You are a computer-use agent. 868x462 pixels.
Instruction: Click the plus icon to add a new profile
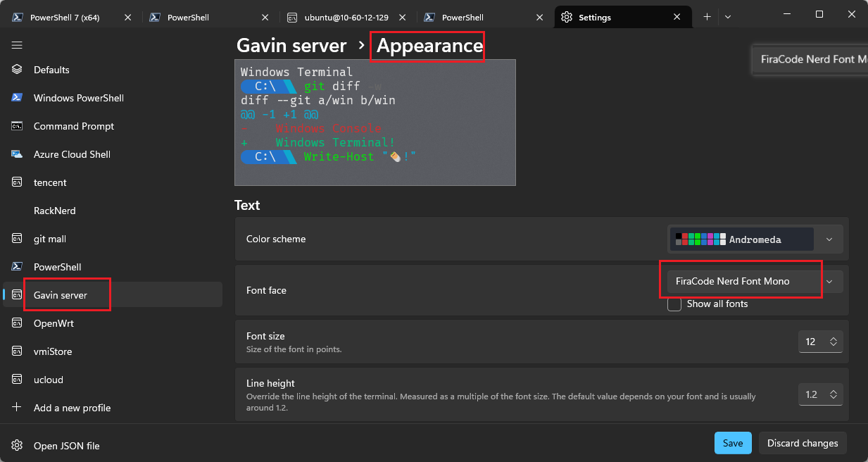tap(18, 408)
